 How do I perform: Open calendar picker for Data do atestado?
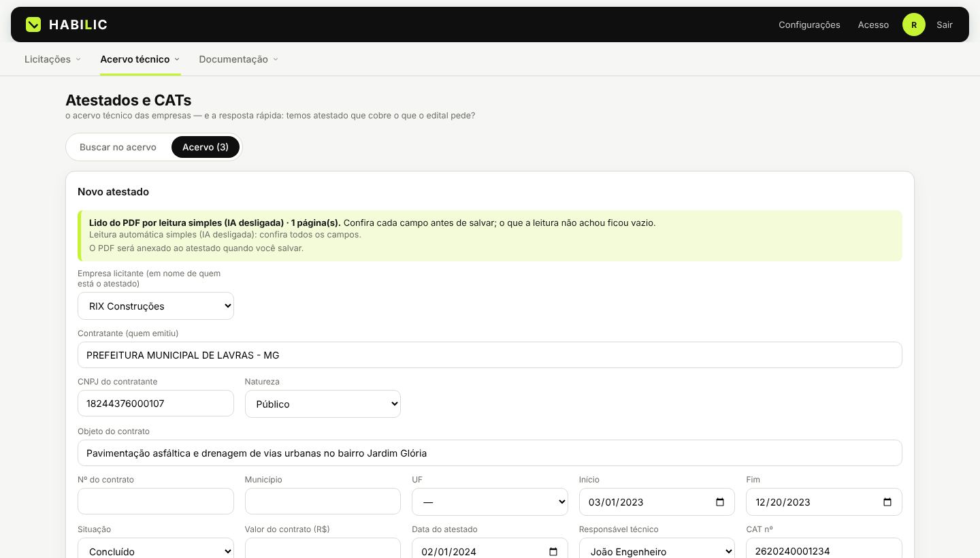(x=553, y=552)
